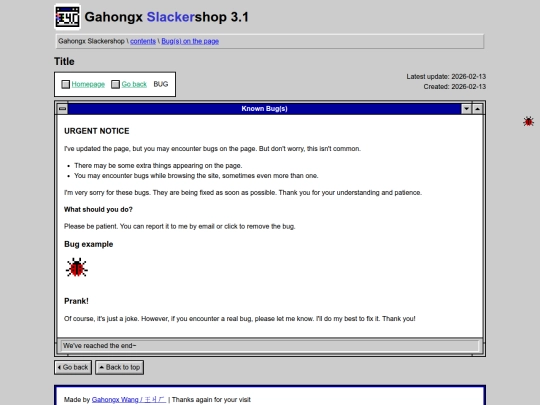Viewport: 540px width, 405px height.
Task: Click the Prank! heading
Action: coord(76,301)
